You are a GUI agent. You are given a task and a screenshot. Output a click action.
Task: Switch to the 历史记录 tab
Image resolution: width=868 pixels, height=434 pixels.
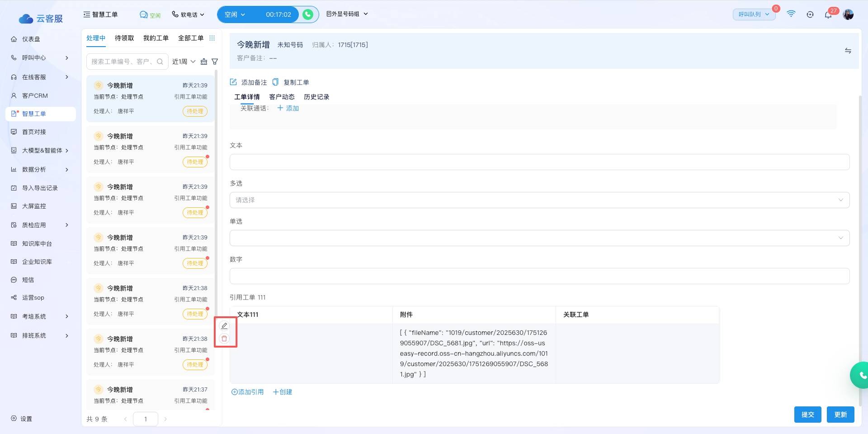pyautogui.click(x=316, y=97)
